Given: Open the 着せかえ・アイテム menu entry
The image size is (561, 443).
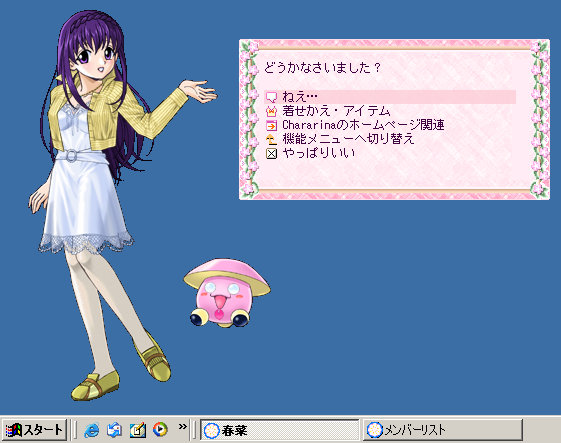Looking at the screenshot, I should 336,111.
